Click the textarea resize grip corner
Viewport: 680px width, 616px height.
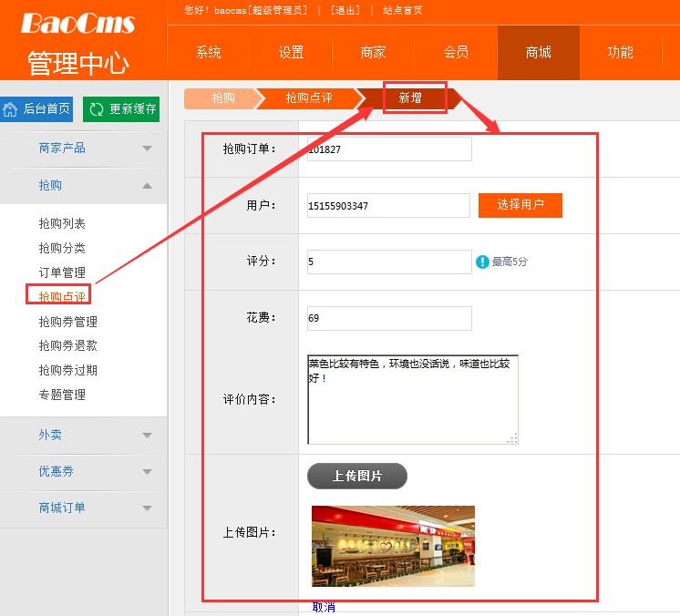(x=512, y=438)
